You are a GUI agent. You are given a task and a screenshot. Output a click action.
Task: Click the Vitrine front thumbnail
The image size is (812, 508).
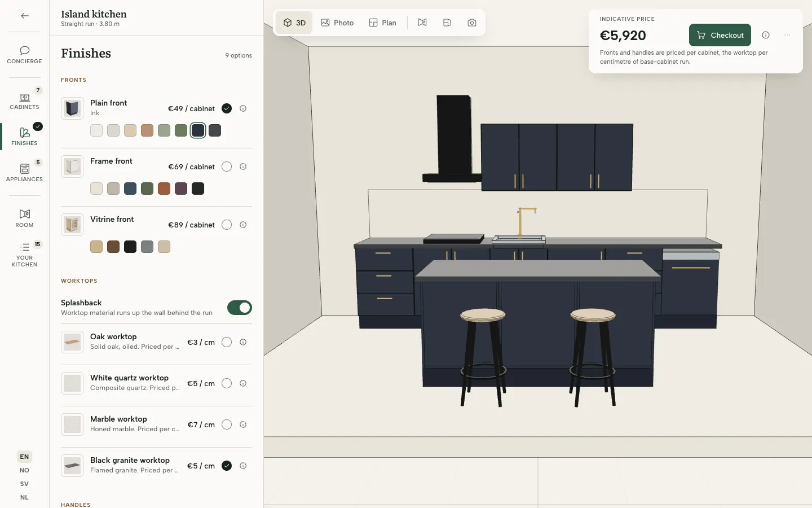72,225
